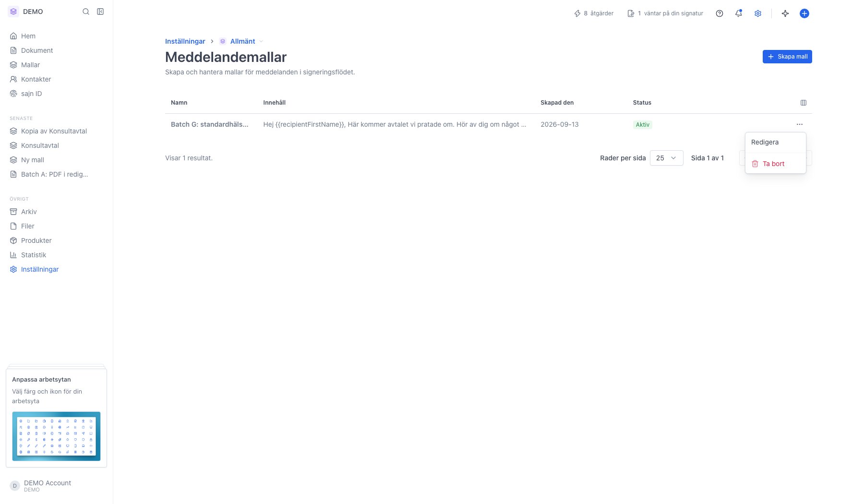Open the help question mark icon
Viewport: 864px width, 504px height.
coord(720,13)
